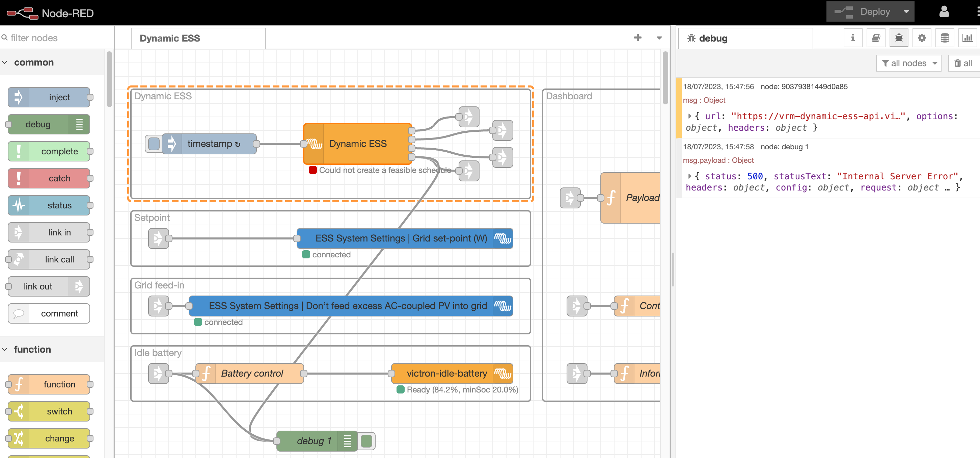Clear all debug messages with trash icon
This screenshot has width=980, height=458.
tap(963, 63)
